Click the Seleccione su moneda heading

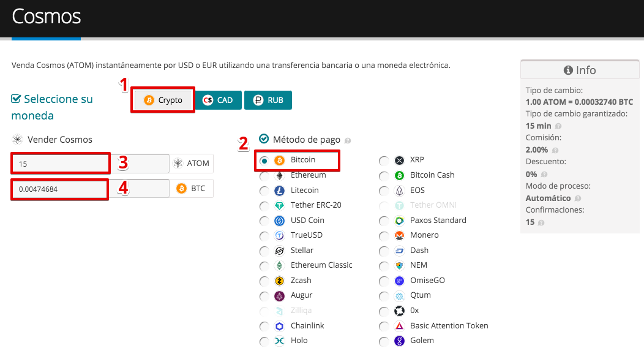(x=52, y=107)
